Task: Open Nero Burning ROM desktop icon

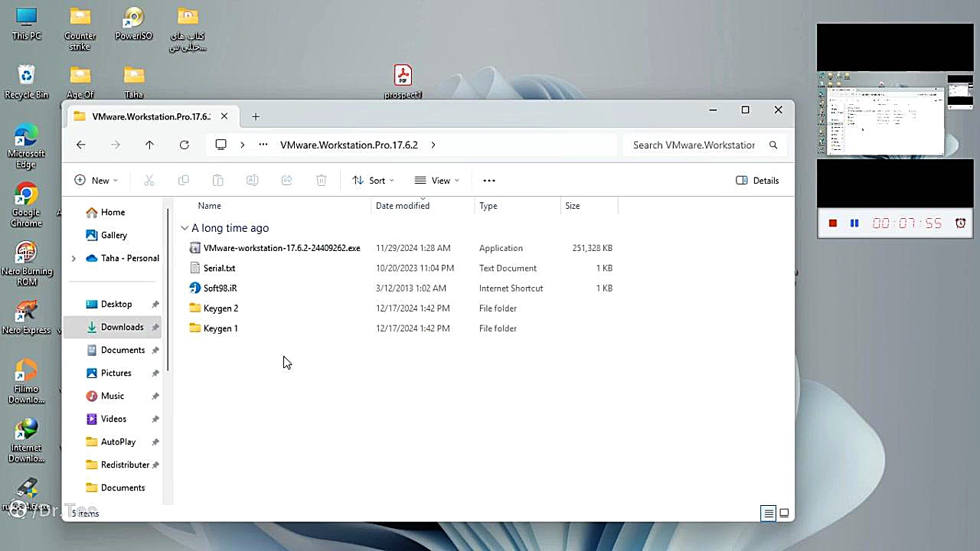Action: coord(26,264)
